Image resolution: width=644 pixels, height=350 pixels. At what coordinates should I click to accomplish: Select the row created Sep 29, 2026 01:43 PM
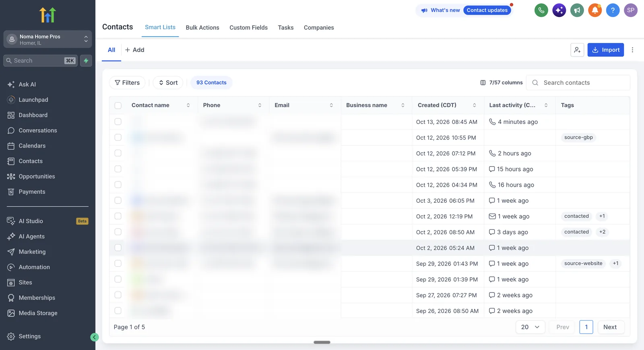click(118, 264)
